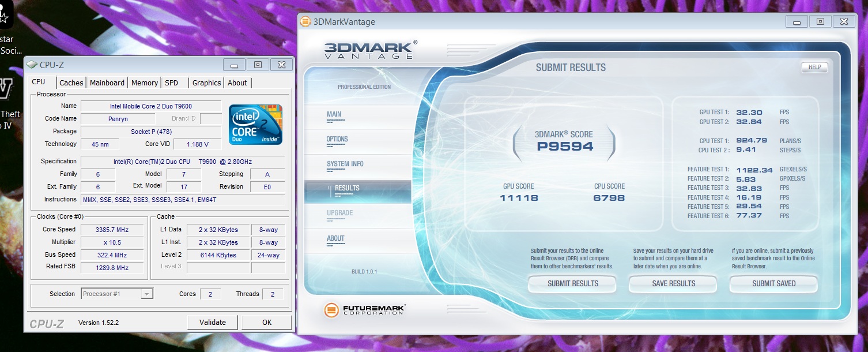Viewport: 868px width, 352px height.
Task: Select the Results section
Action: 358,190
